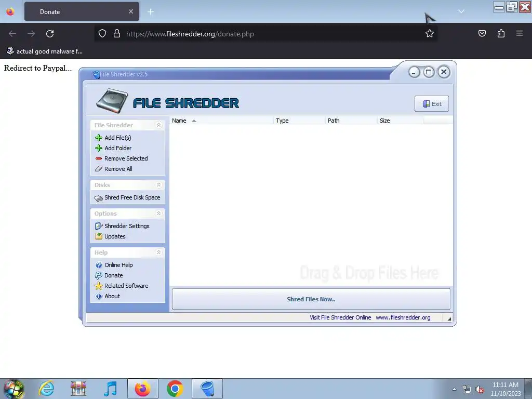The height and width of the screenshot is (399, 532).
Task: Open Pocket save icon in Firefox toolbar
Action: pos(482,33)
